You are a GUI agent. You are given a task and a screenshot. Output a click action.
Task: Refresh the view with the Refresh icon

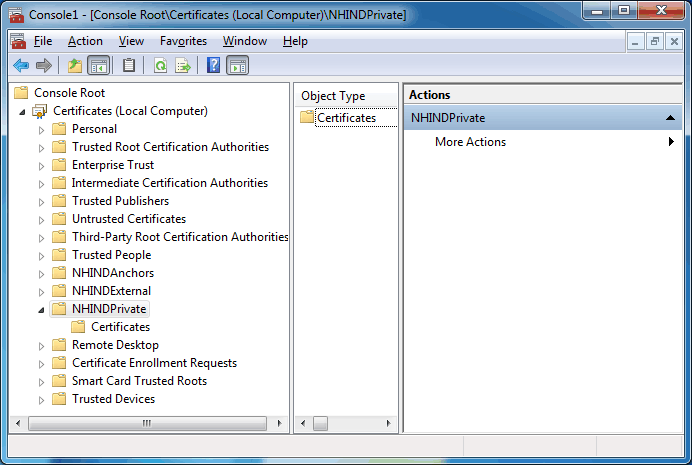tap(160, 66)
